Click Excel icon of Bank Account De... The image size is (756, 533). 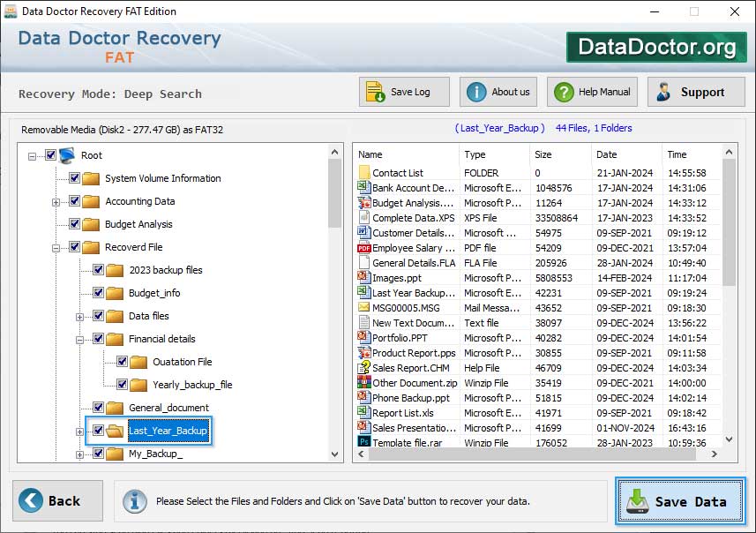pos(364,187)
